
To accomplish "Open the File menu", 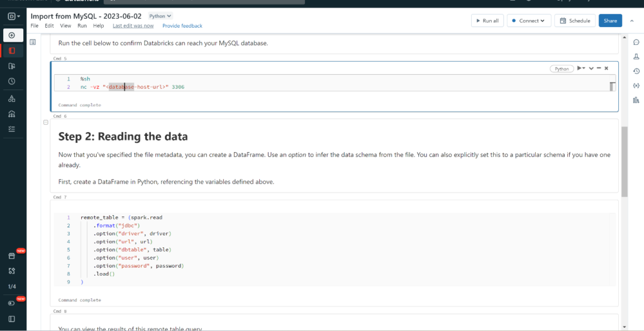I will coord(35,26).
